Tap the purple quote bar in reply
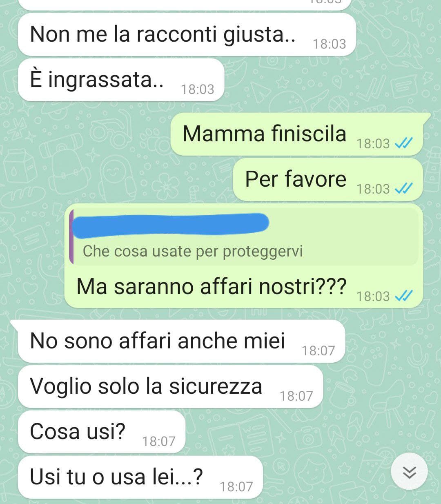The height and width of the screenshot is (504, 441). [x=71, y=237]
